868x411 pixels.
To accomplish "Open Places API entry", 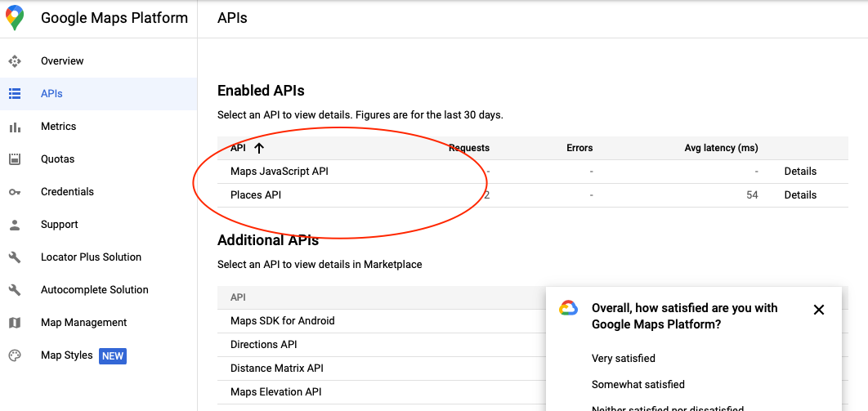I will pos(256,194).
